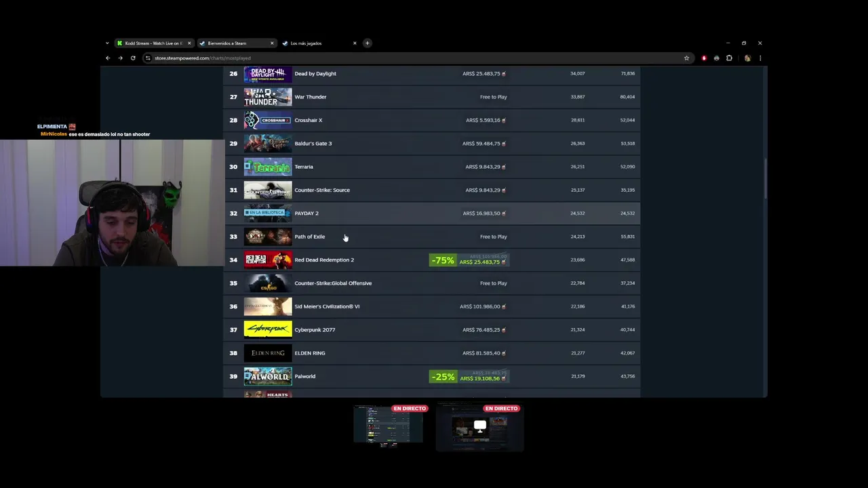
Task: Click the page vertical scrollbar thumb
Action: click(x=765, y=179)
